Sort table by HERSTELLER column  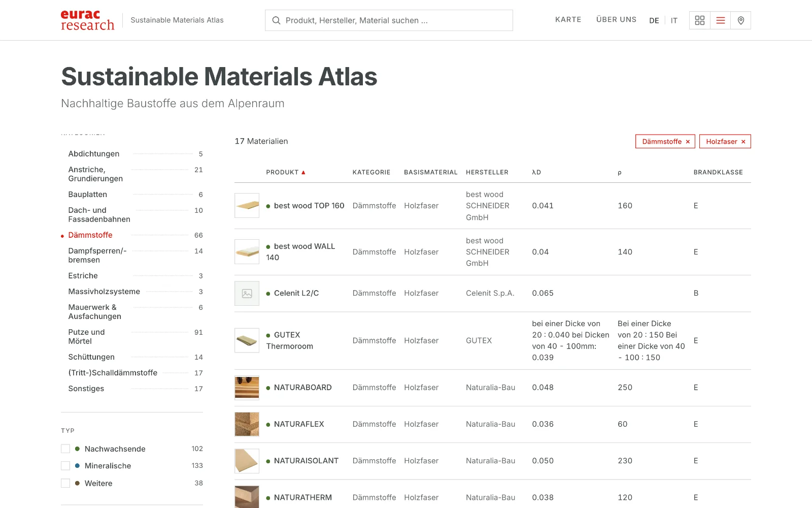coord(487,172)
